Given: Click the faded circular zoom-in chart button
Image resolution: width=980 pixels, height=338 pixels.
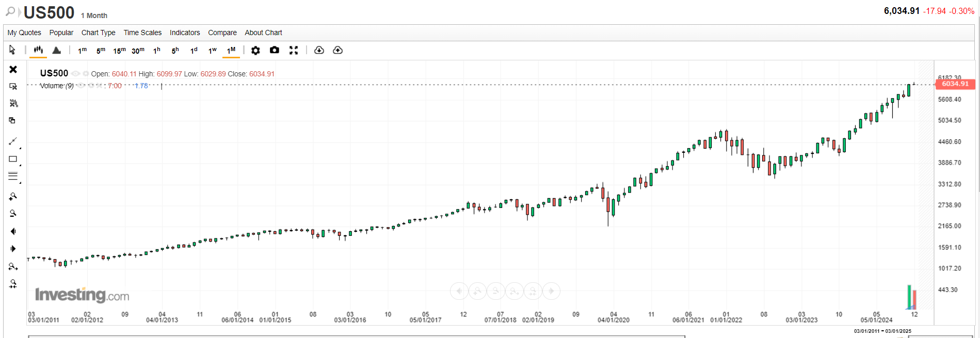Looking at the screenshot, I should click(x=477, y=291).
